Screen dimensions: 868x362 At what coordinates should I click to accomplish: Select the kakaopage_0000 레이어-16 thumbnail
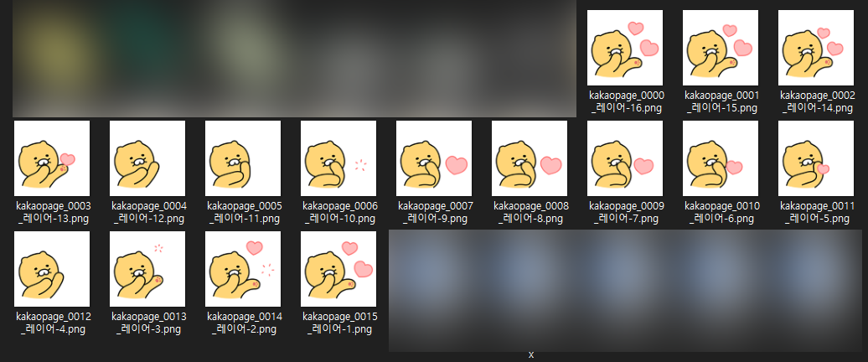(625, 48)
